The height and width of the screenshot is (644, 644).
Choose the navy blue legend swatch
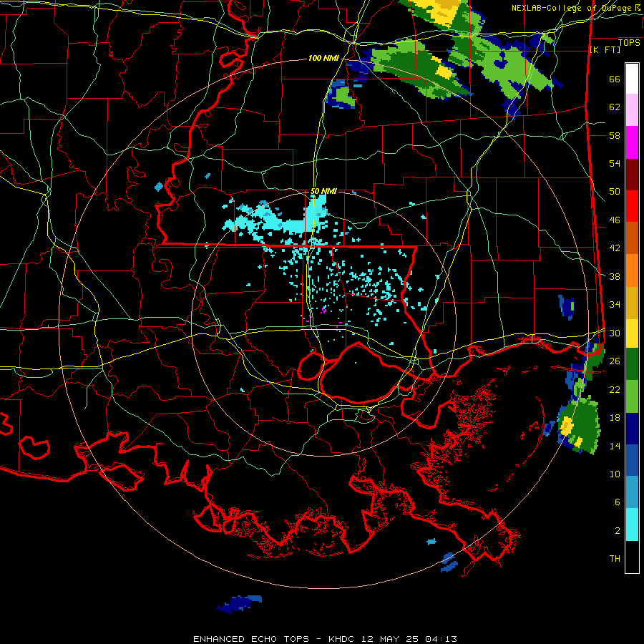coord(632,429)
